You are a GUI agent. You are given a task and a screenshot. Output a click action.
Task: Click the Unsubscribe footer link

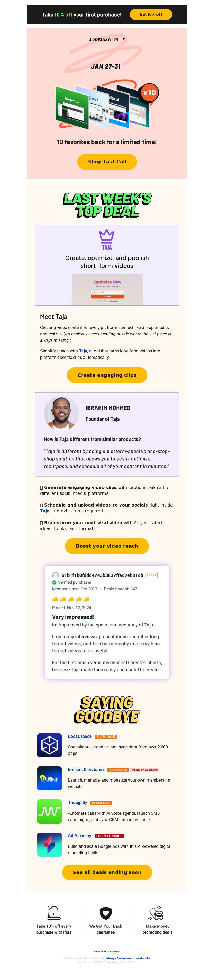pos(142,958)
